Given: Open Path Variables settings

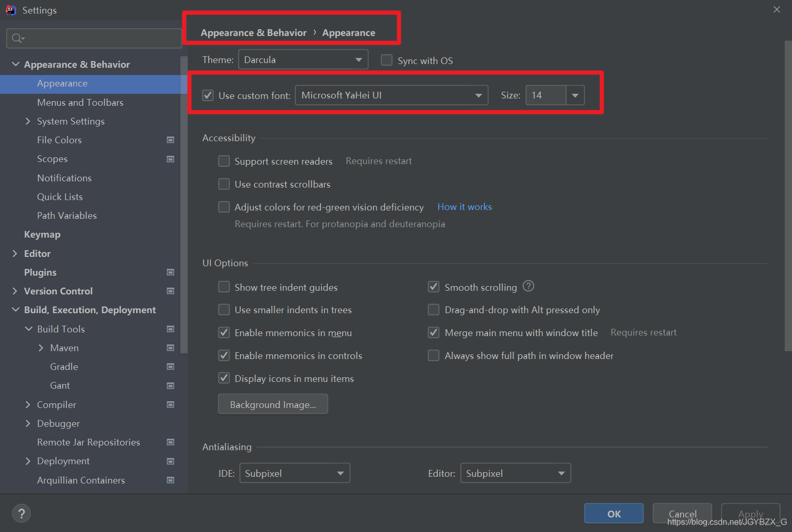Looking at the screenshot, I should point(67,216).
